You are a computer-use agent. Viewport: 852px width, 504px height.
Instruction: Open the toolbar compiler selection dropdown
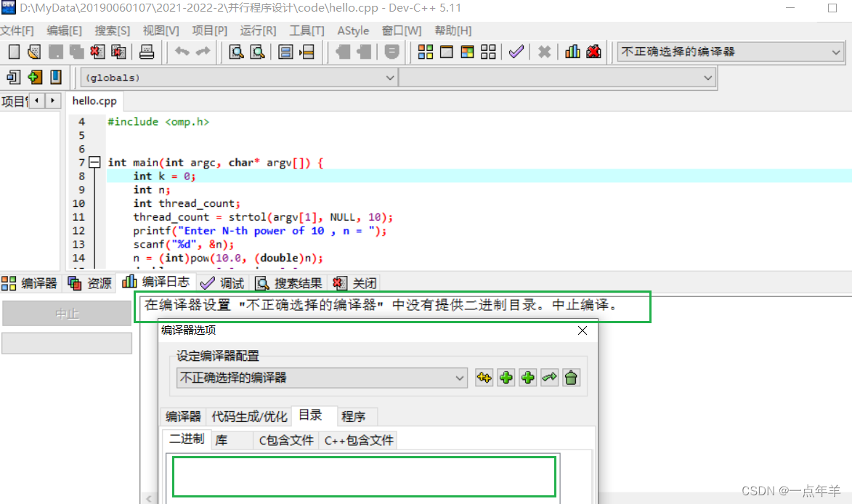coord(837,52)
